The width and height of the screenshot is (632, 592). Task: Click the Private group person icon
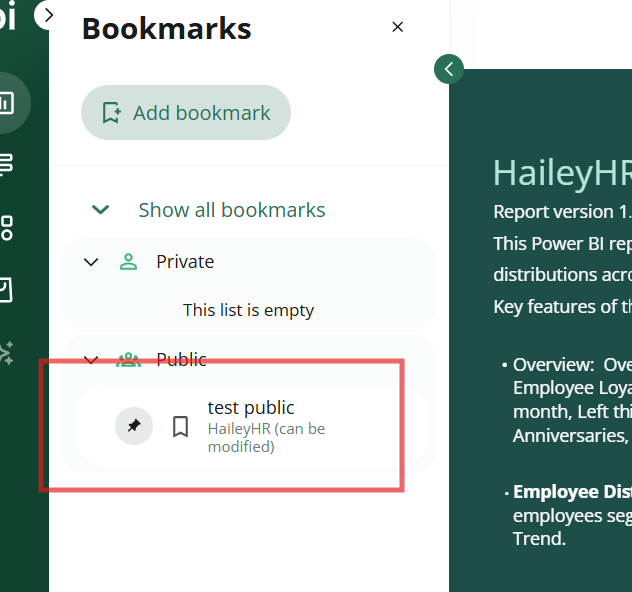pos(129,262)
